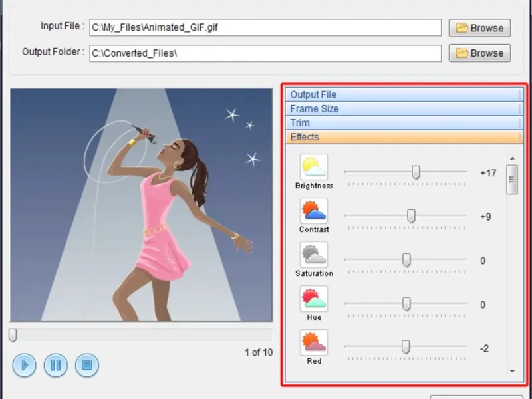Click the Saturation slider handle
Viewport: 532px width, 399px height.
pos(406,260)
